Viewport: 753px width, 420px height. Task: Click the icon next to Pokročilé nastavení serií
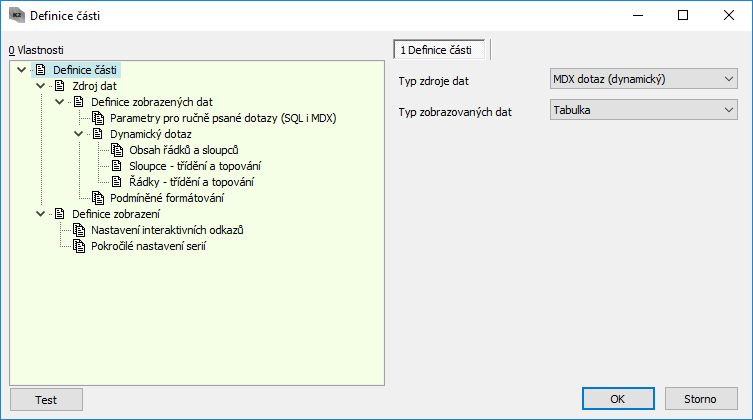(79, 246)
